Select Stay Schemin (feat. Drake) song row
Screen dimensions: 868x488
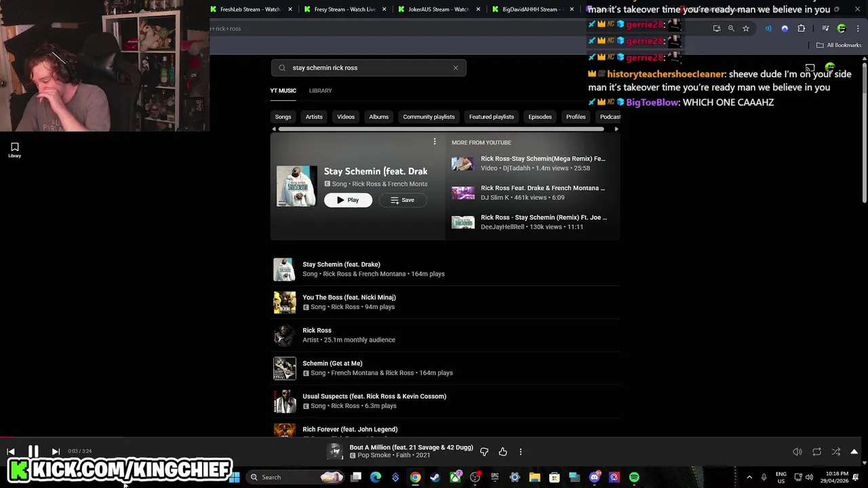pos(446,269)
